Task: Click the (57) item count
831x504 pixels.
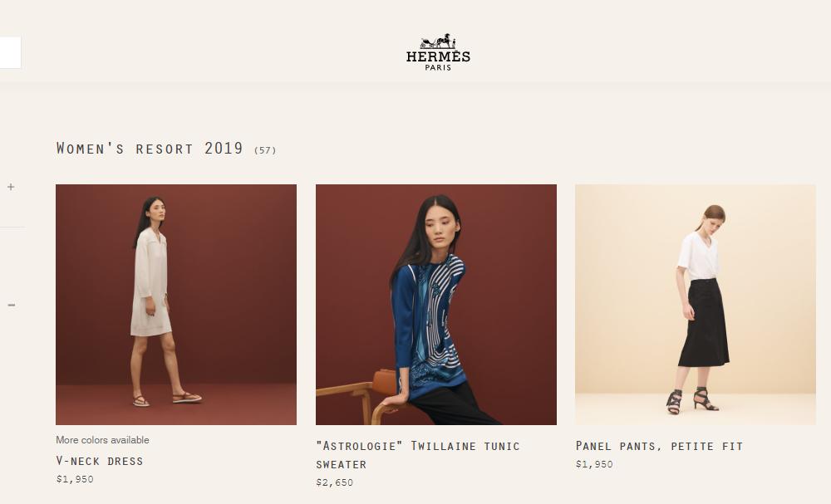Action: coord(265,150)
